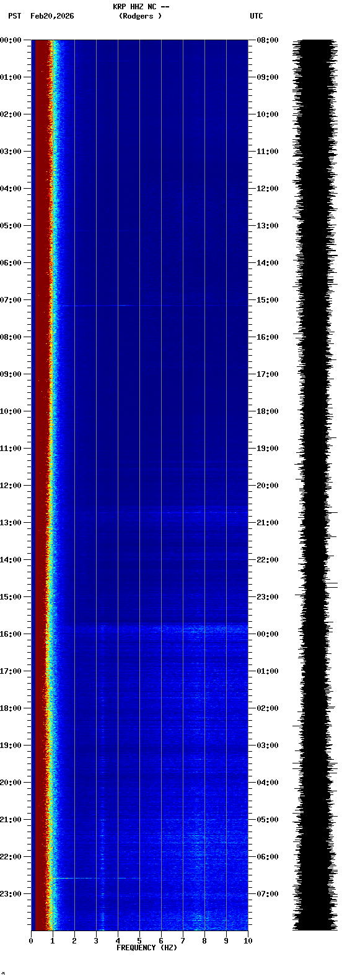The image size is (342, 980).
Task: Click the 'Feb20,2026' date label
Action: [52, 16]
